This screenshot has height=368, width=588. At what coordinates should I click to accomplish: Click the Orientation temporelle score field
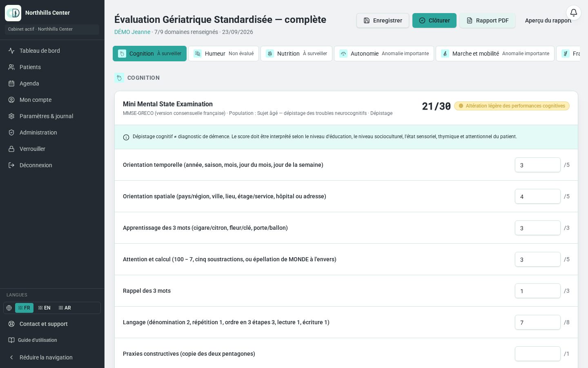538,165
